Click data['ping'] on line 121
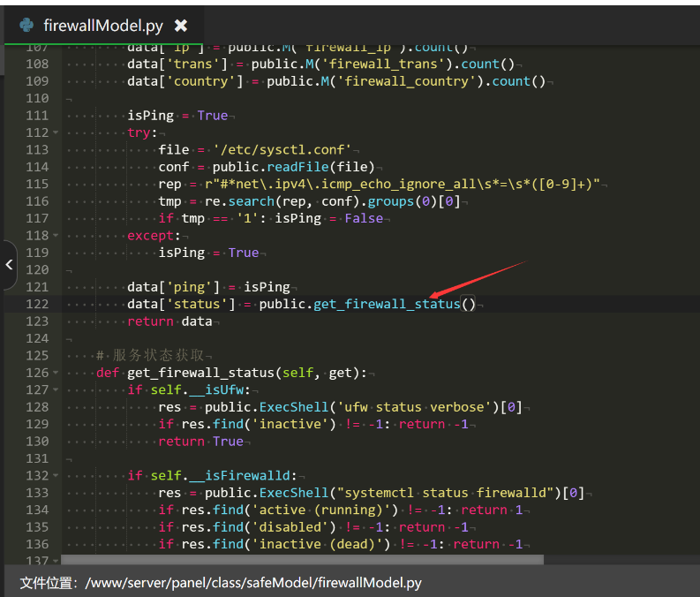 pos(174,287)
